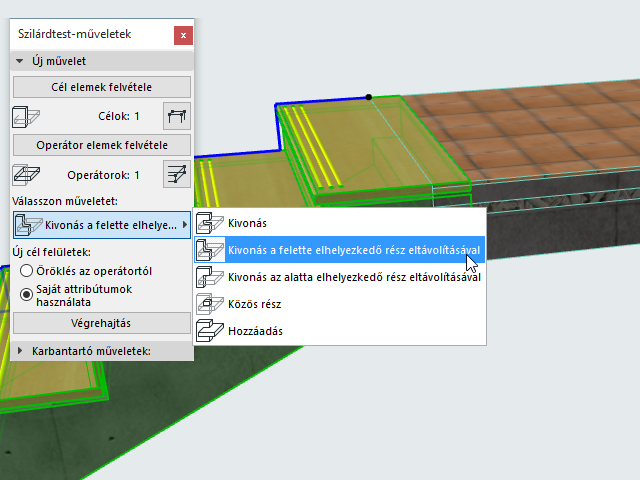Click the select operators icon beside Operátorok
This screenshot has height=480, width=640.
(x=177, y=174)
